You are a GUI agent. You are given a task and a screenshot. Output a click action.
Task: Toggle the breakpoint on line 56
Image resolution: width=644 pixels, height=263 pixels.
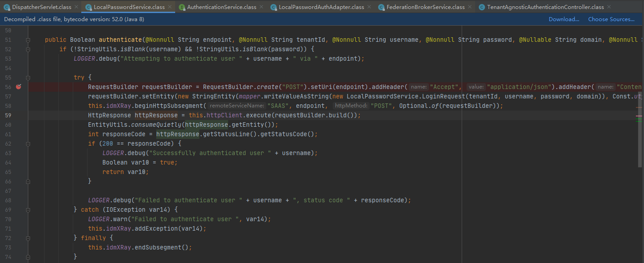[x=19, y=86]
